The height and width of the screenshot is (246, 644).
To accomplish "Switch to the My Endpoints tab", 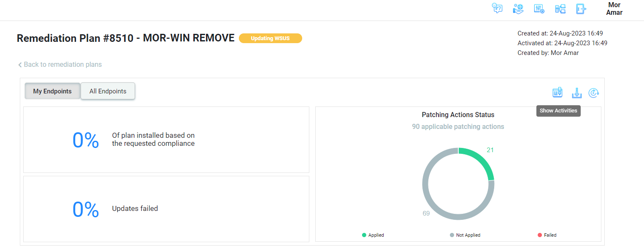I will pyautogui.click(x=52, y=91).
